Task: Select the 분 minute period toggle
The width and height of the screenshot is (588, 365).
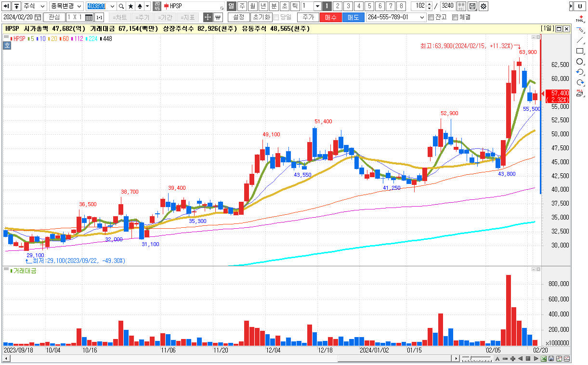Action: (x=274, y=6)
